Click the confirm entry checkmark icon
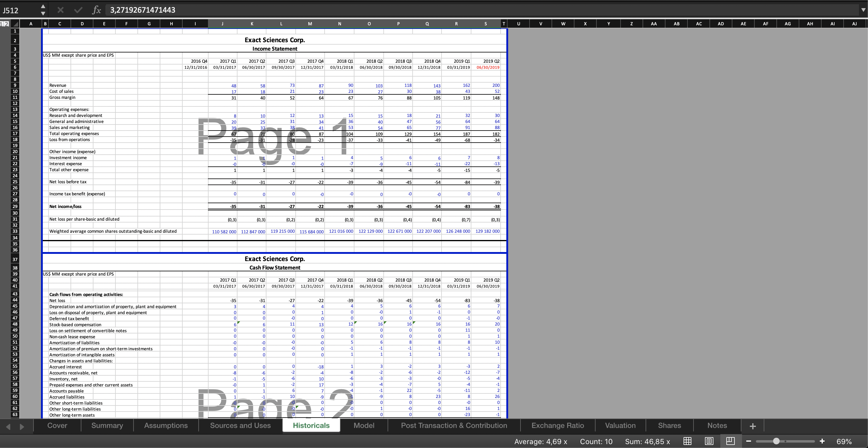 (x=78, y=10)
